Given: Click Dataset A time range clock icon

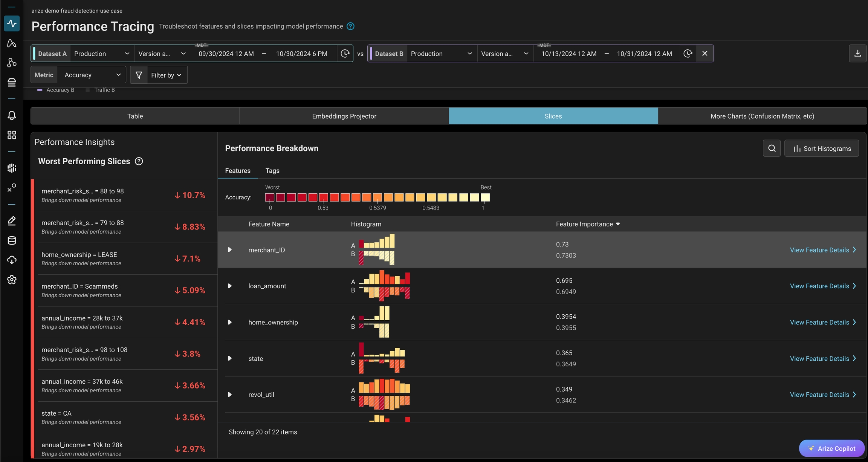Looking at the screenshot, I should (345, 54).
